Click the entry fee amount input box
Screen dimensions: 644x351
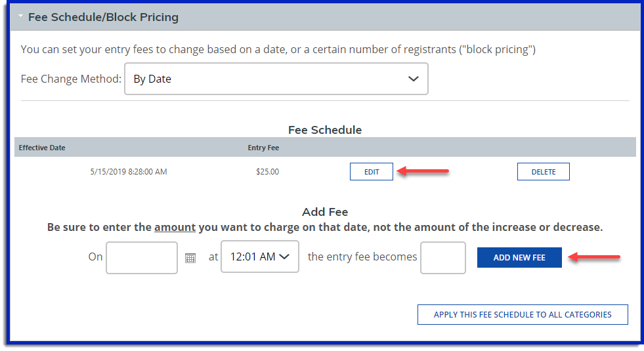(442, 257)
